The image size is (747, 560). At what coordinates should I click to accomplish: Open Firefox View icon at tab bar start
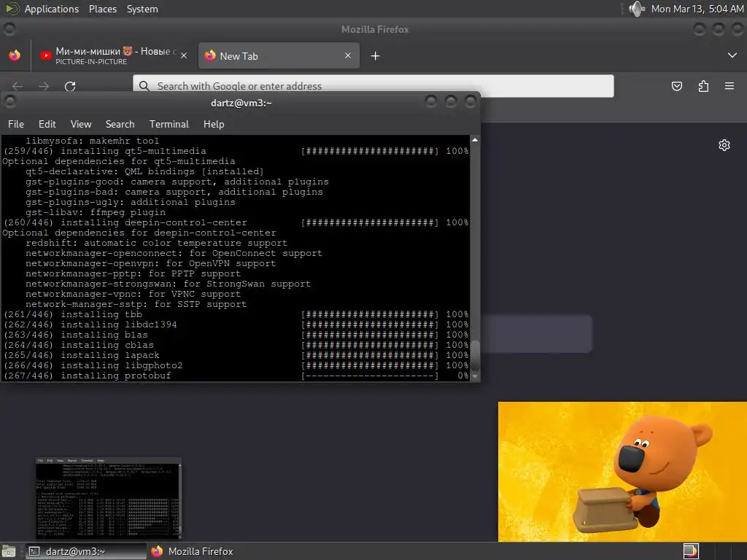[15, 55]
